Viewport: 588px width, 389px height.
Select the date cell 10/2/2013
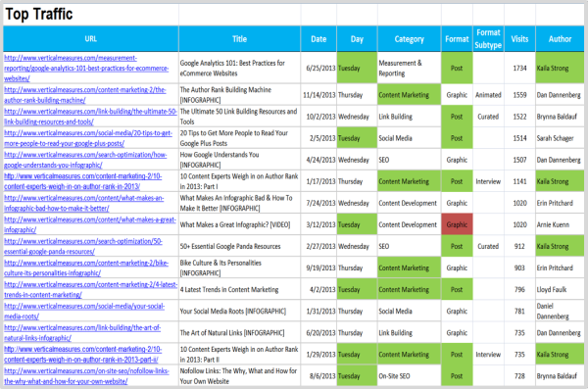pyautogui.click(x=318, y=117)
